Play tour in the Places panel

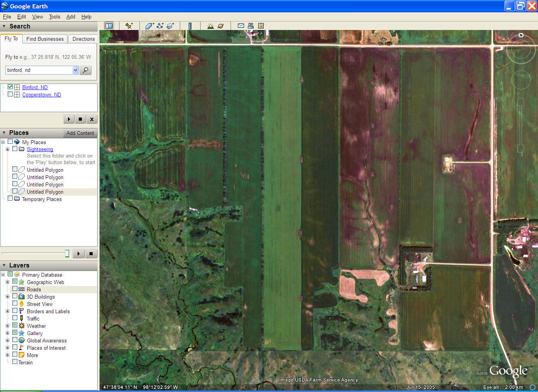[78, 254]
